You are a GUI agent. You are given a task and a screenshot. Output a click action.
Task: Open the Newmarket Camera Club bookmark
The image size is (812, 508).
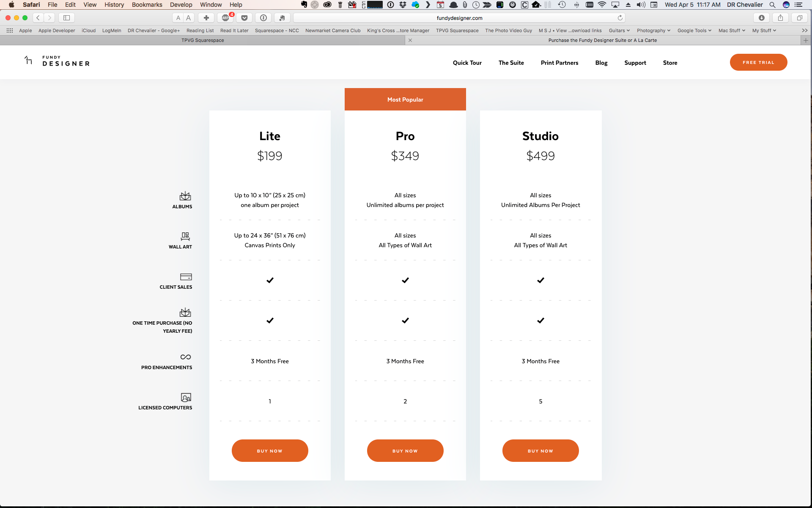pyautogui.click(x=333, y=30)
